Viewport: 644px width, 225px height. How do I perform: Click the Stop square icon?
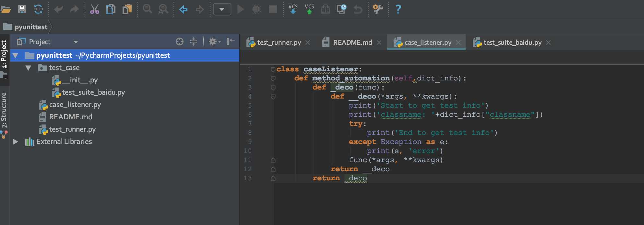[273, 9]
